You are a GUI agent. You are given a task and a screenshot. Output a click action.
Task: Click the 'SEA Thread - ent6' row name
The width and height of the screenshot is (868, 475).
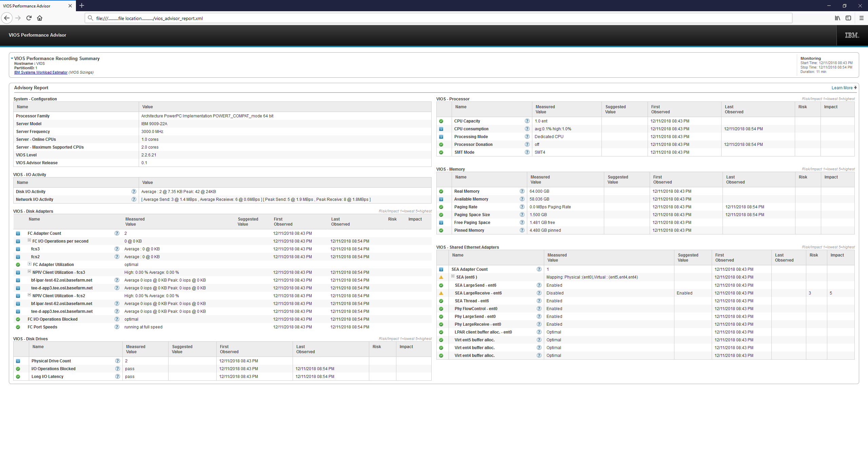[x=472, y=301]
